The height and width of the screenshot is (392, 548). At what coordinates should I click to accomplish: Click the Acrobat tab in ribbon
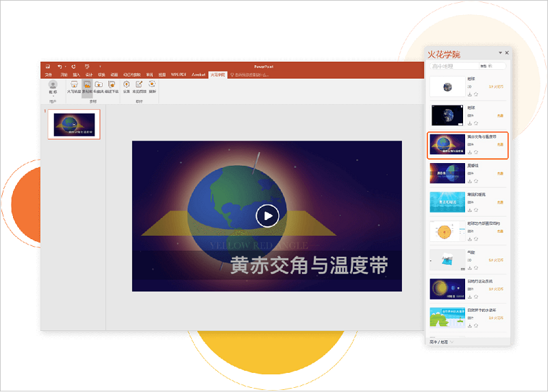point(199,75)
